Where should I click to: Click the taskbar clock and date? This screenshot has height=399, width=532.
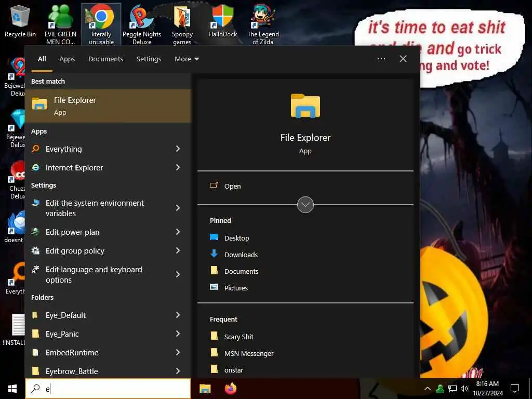(x=487, y=389)
